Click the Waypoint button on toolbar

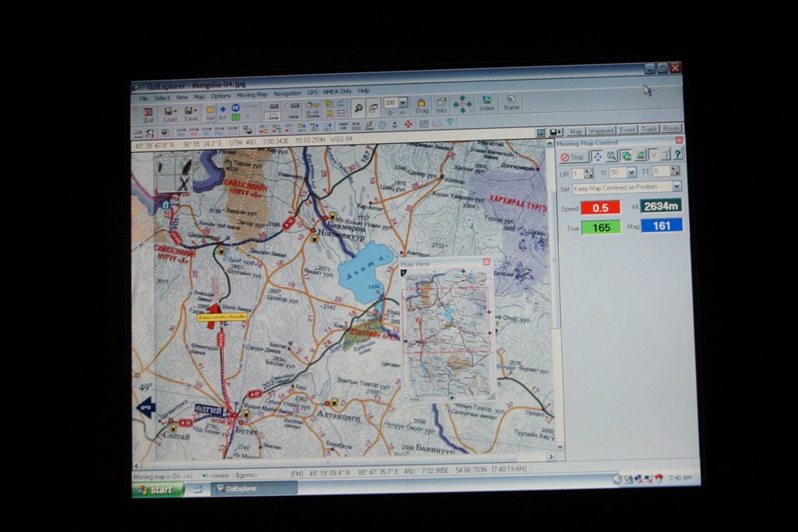tap(601, 131)
